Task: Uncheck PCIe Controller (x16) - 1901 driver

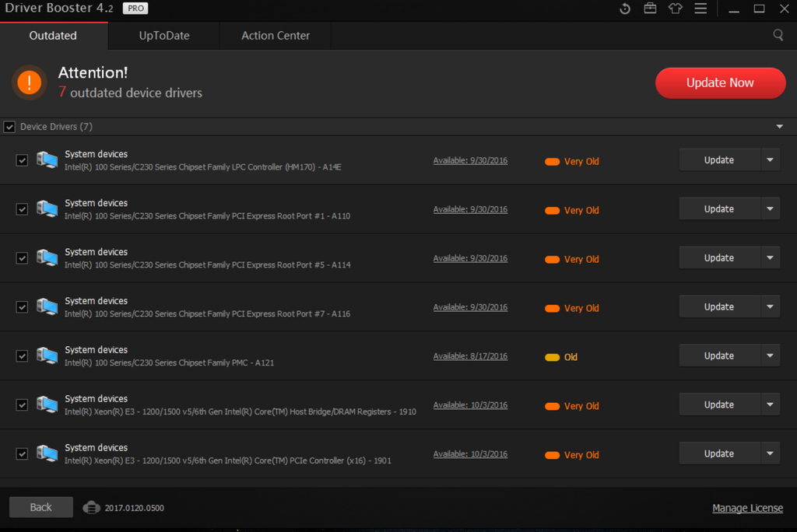Action: point(22,453)
